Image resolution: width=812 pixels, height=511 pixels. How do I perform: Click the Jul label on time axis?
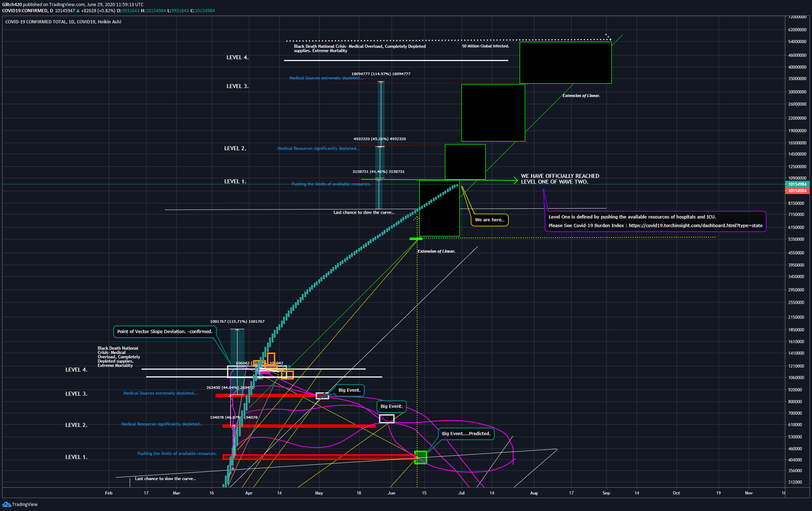click(x=461, y=493)
